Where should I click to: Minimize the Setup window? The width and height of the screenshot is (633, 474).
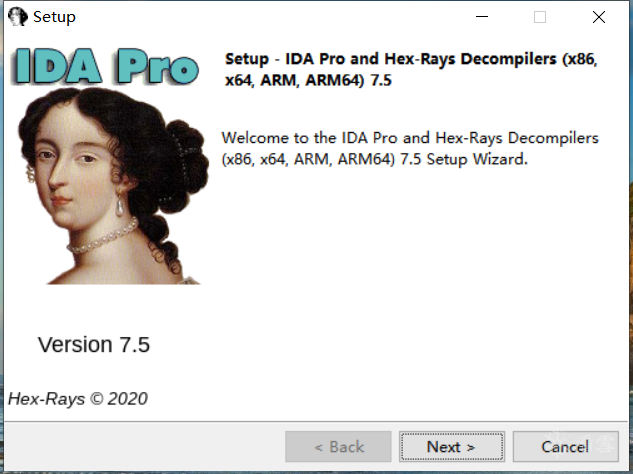[482, 17]
